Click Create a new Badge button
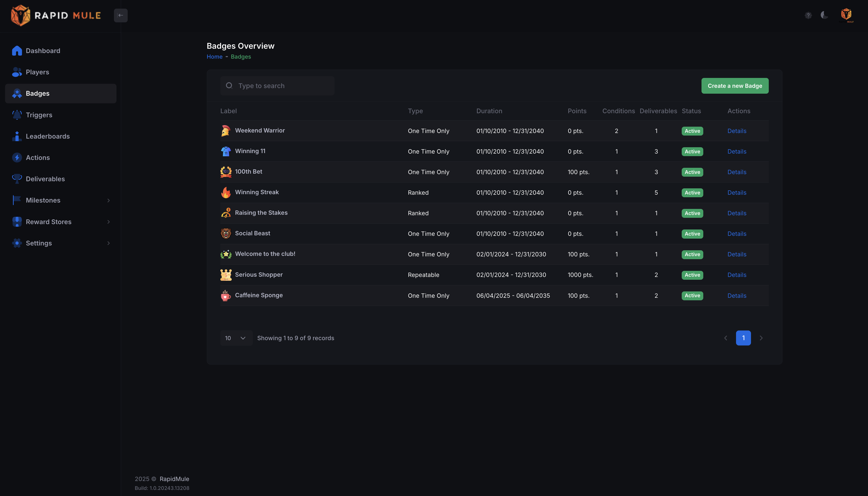This screenshot has width=868, height=496. pyautogui.click(x=735, y=86)
